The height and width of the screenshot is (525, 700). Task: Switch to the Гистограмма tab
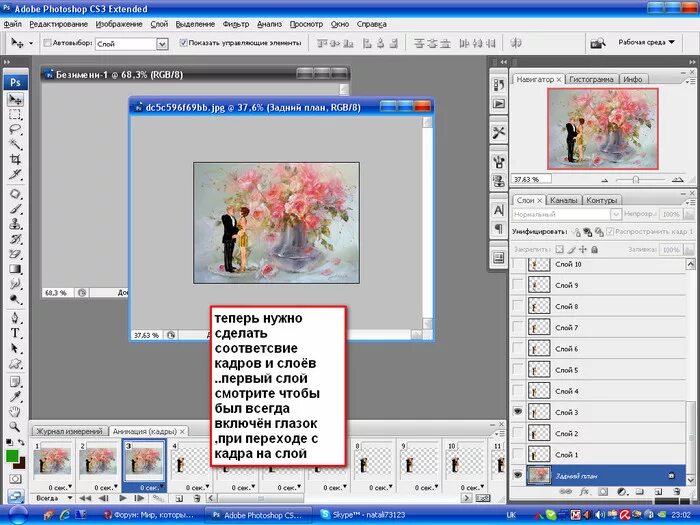coord(592,79)
